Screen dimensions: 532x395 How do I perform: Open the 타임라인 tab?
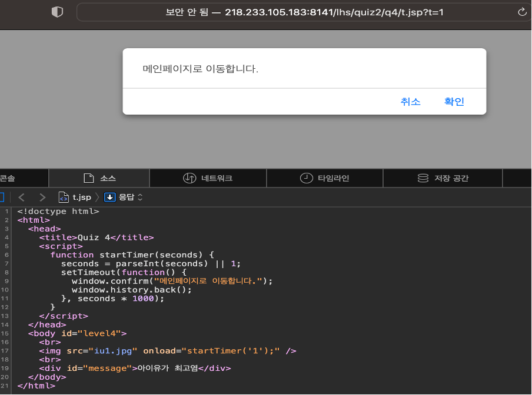[325, 178]
